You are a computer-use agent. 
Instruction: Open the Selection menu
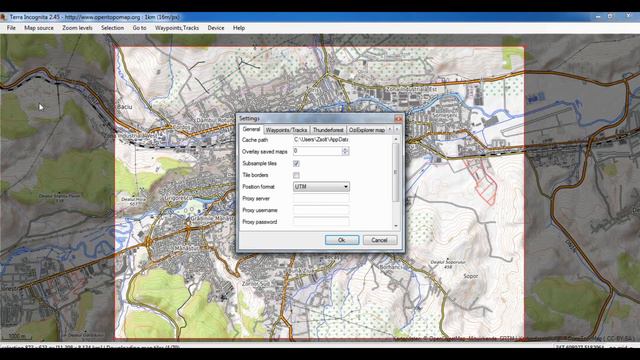tap(112, 28)
